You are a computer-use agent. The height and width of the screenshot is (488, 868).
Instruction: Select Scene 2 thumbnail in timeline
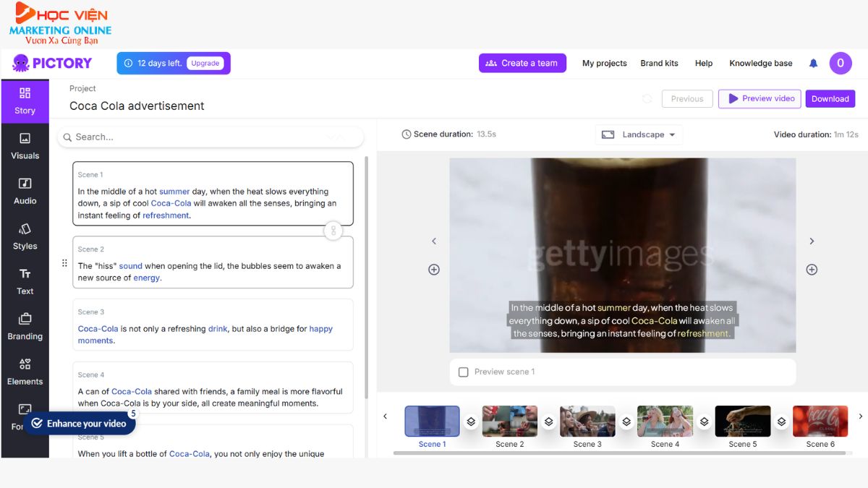[x=510, y=421]
